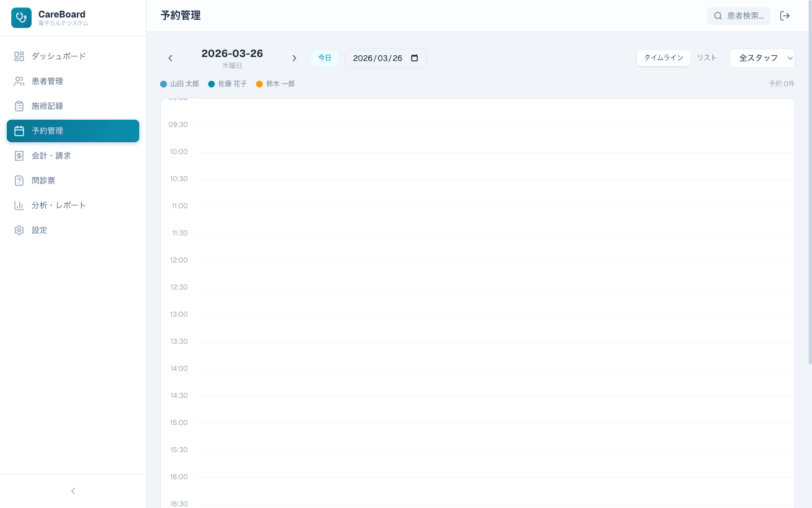The width and height of the screenshot is (812, 508).
Task: Select the 患者管理 people icon in sidebar
Action: point(19,81)
